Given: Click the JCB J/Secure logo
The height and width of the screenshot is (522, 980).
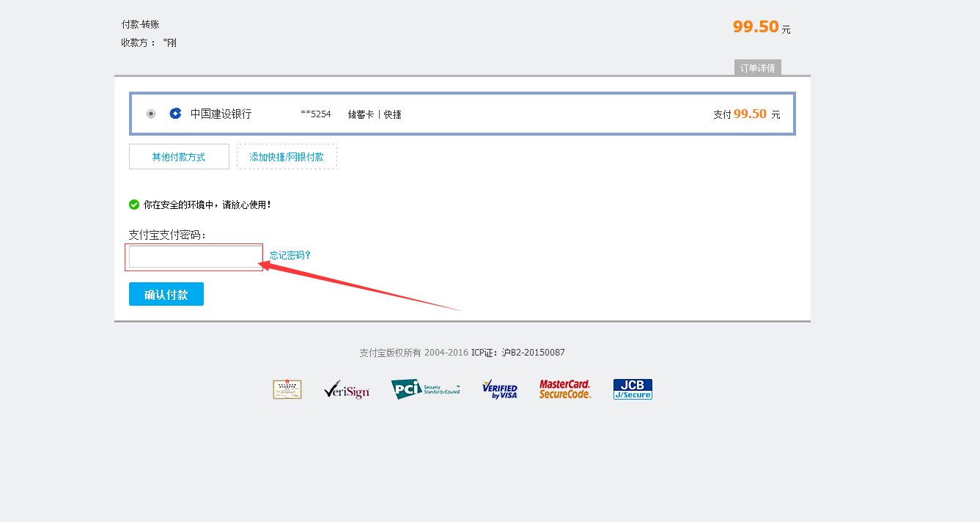Looking at the screenshot, I should click(633, 389).
